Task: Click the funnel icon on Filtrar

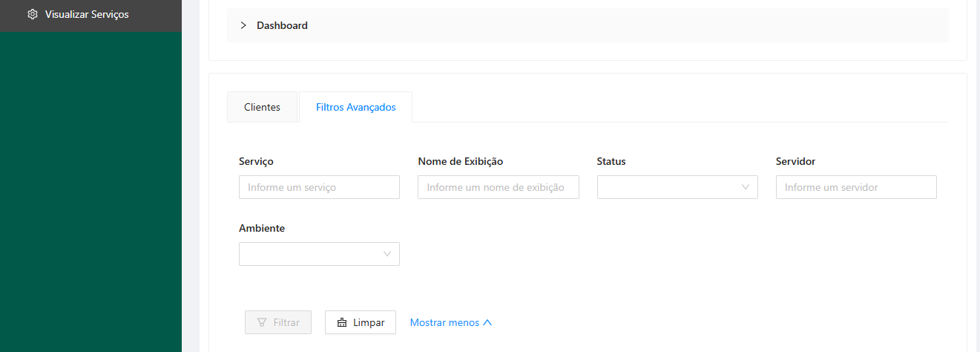Action: tap(262, 322)
